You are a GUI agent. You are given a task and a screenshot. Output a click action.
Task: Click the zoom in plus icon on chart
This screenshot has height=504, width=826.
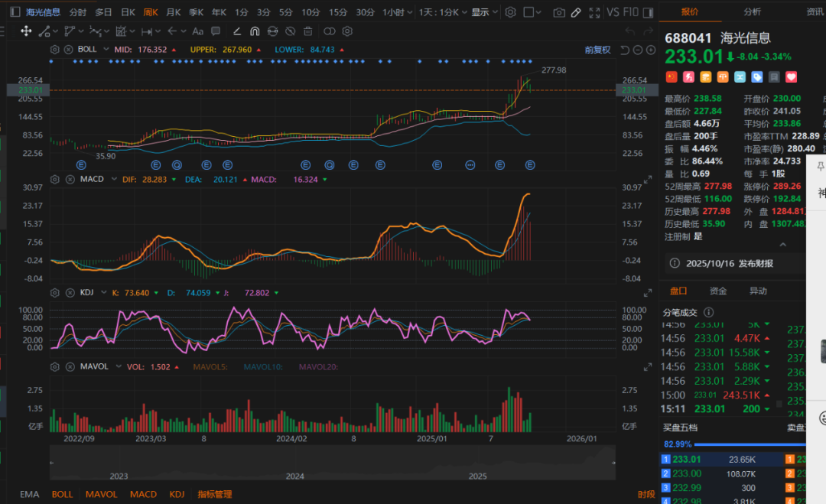[x=651, y=50]
